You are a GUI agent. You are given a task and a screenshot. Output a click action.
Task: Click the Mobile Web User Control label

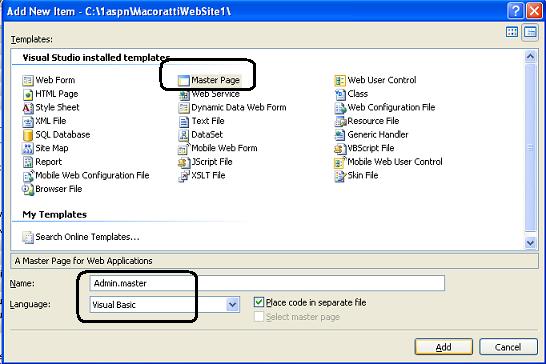click(x=395, y=162)
